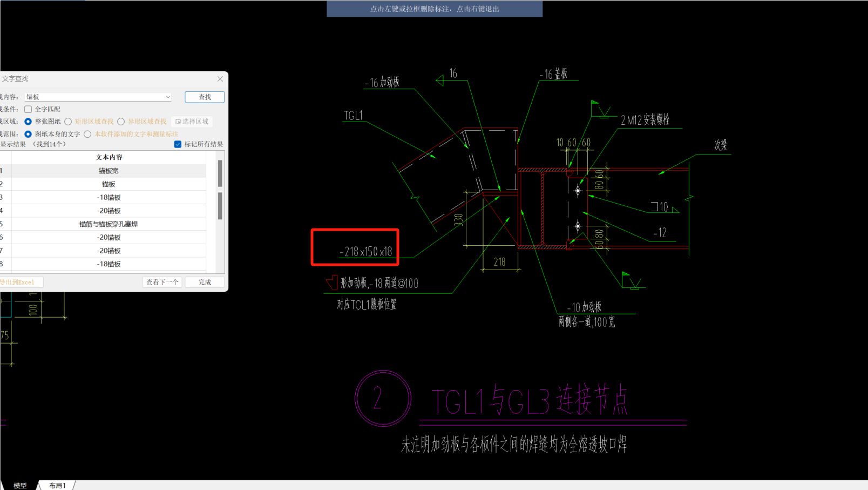868x490 pixels.
Task: Click the circled number 2 detail marker
Action: [383, 399]
